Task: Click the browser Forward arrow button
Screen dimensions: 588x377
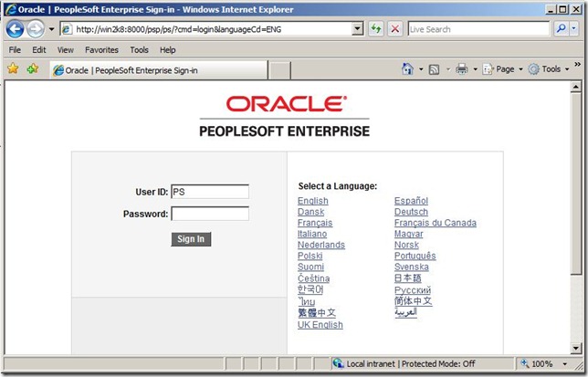Action: coord(36,29)
